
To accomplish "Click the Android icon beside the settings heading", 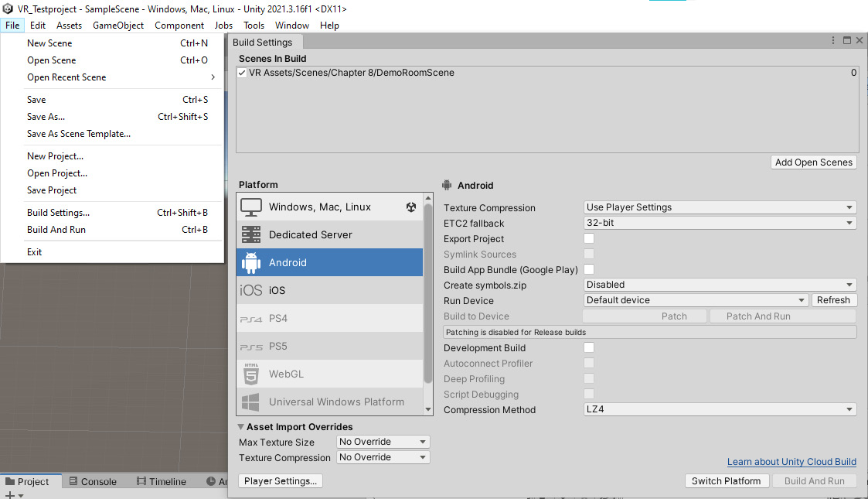I will (447, 186).
